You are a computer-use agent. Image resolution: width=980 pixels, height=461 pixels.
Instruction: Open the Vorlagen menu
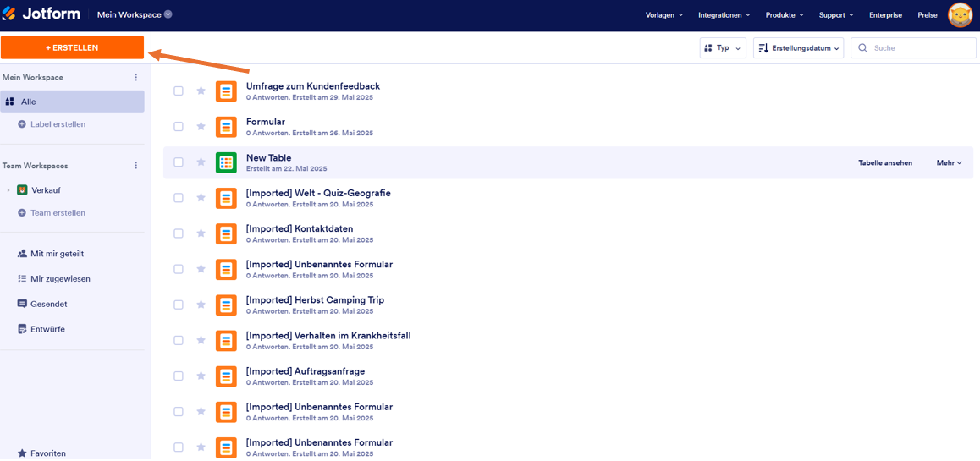coord(663,15)
